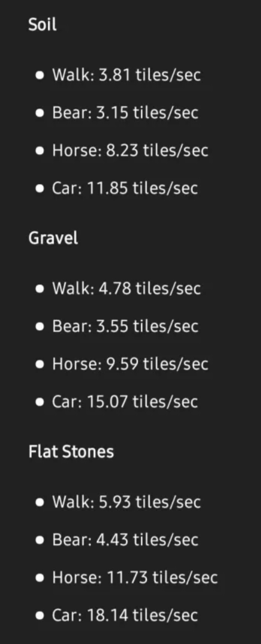The image size is (261, 644).
Task: Select Flat Stones Horse 11.73 tiles/sec
Action: [135, 577]
